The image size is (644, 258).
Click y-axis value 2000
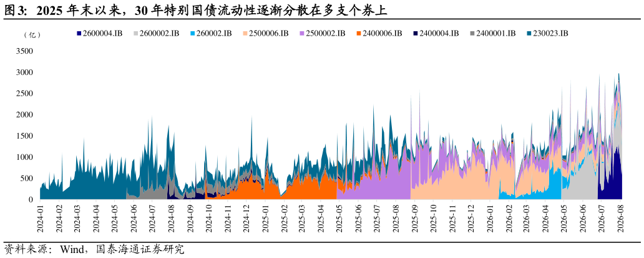click(24, 115)
